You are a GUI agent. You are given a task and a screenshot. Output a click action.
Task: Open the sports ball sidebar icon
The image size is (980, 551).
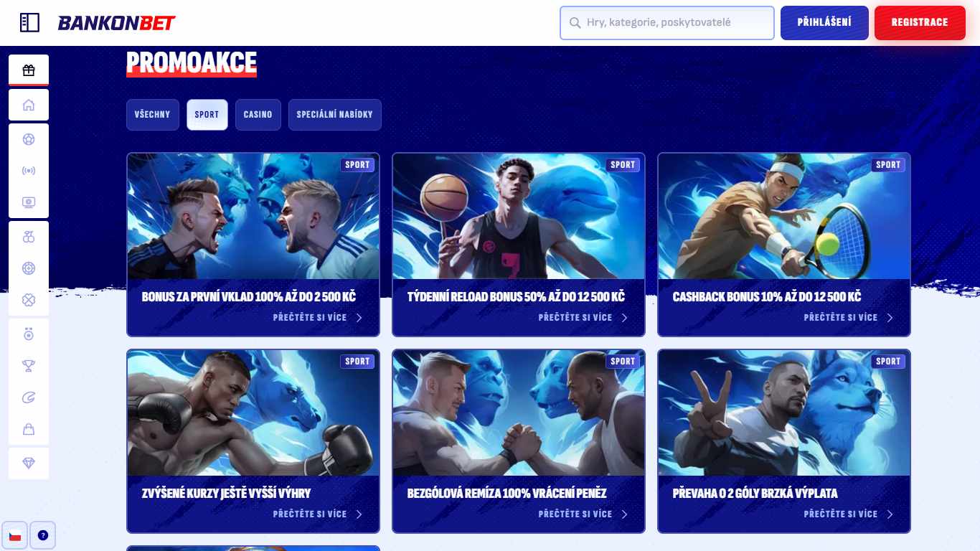[29, 139]
